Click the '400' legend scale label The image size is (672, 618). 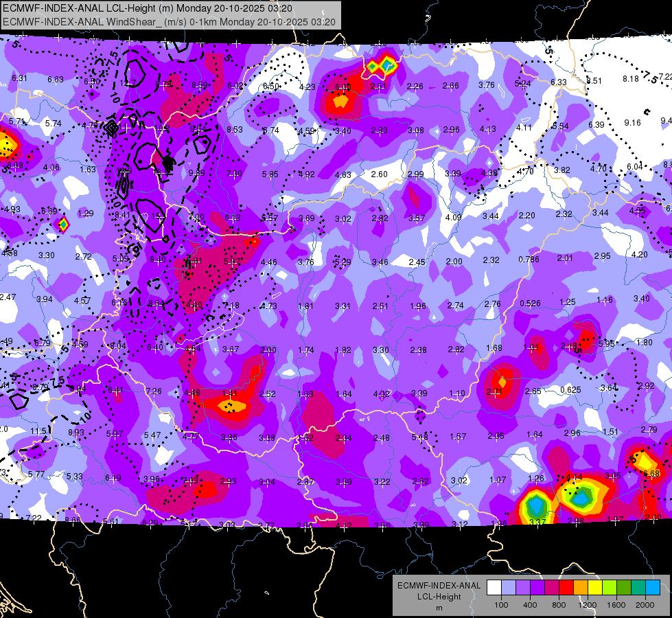(530, 605)
